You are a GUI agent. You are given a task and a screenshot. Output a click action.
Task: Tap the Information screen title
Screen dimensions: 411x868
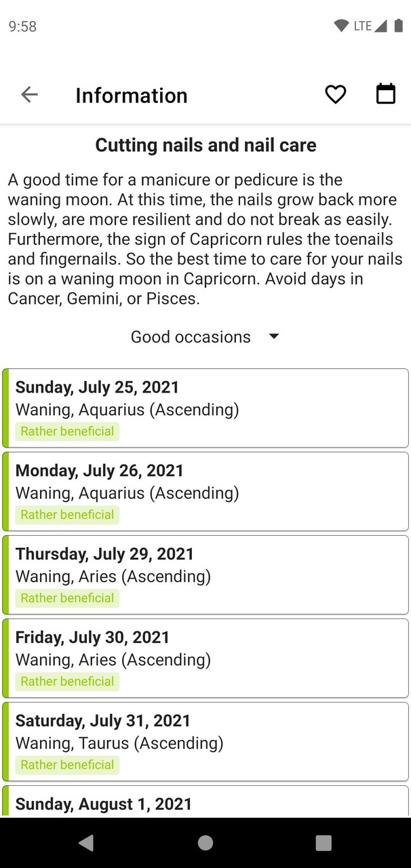point(132,95)
